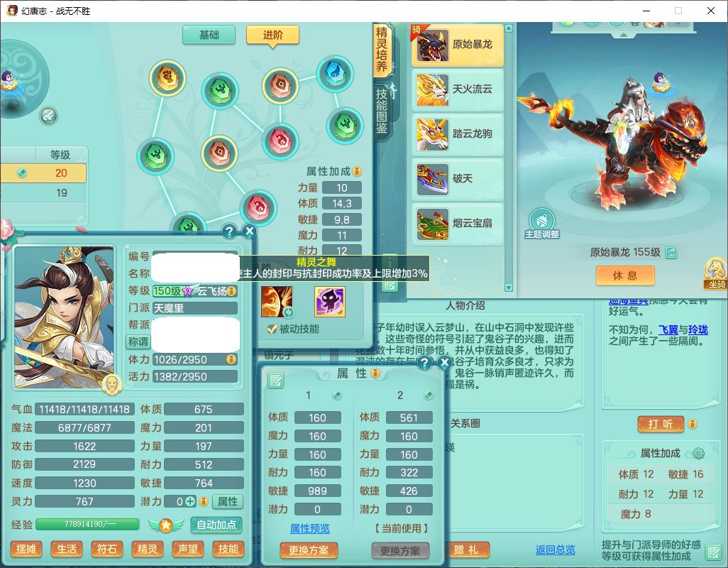The image size is (728, 568).
Task: Open the 属性 button beside 潜力
Action: [228, 501]
